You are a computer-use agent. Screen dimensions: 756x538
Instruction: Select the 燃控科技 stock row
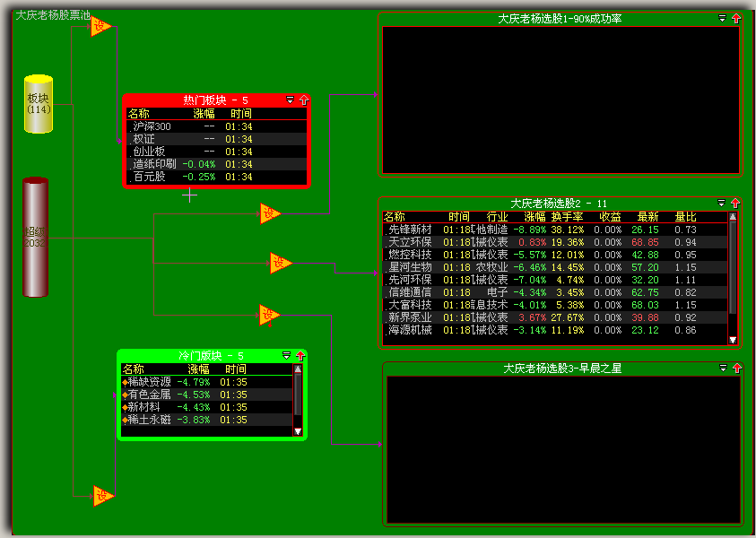tap(555, 255)
